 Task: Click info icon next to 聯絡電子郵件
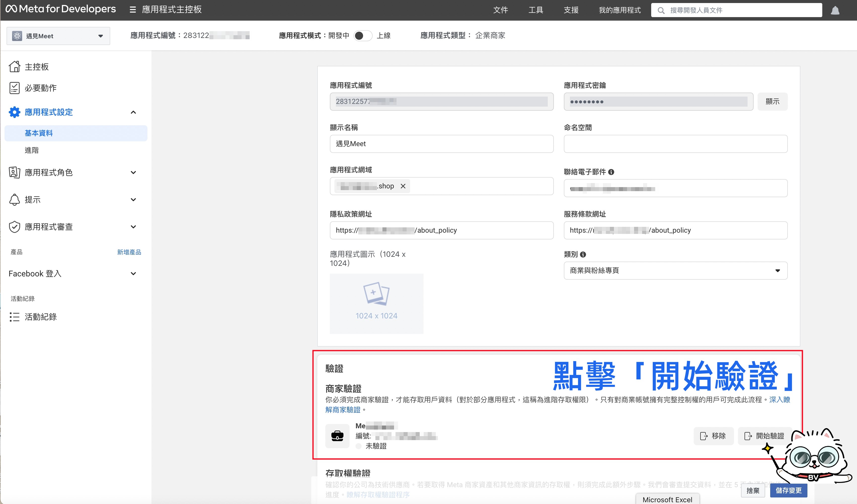point(611,172)
